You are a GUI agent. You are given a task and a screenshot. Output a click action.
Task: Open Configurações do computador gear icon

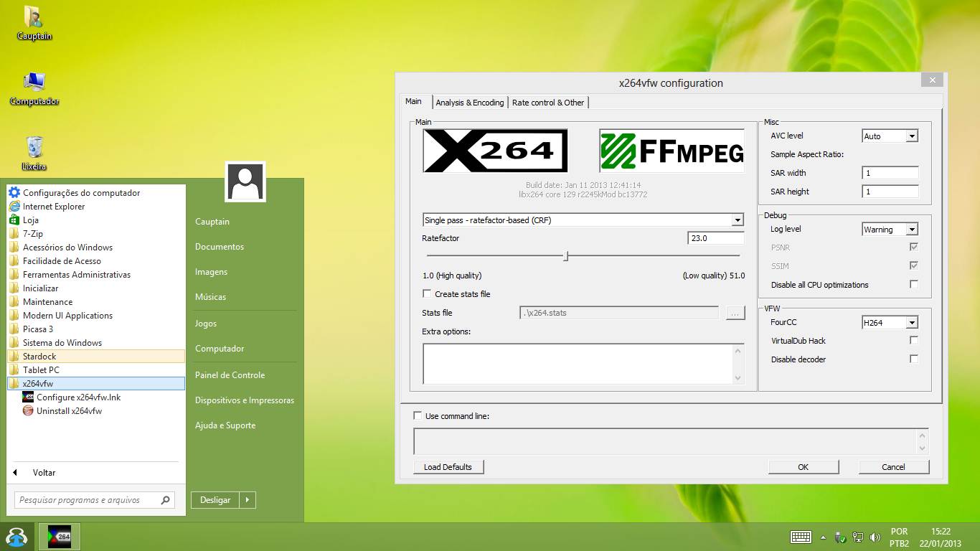[x=14, y=192]
